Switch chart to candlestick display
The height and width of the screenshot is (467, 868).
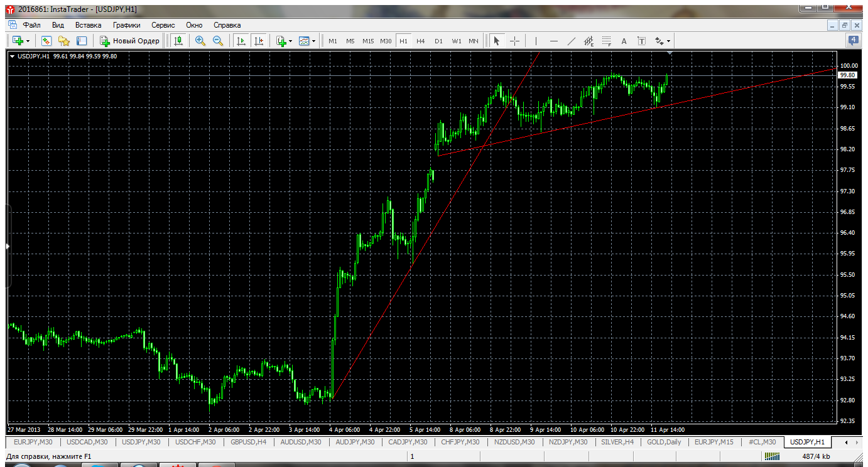coord(178,41)
